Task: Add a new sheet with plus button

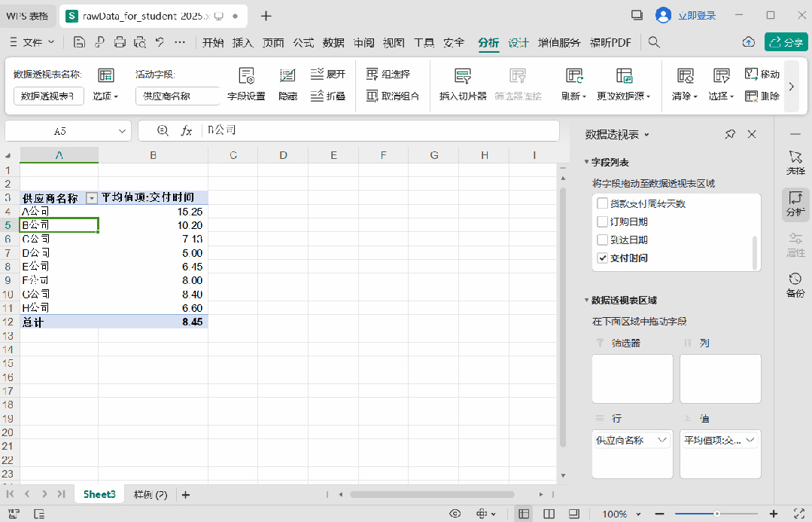Action: [186, 495]
